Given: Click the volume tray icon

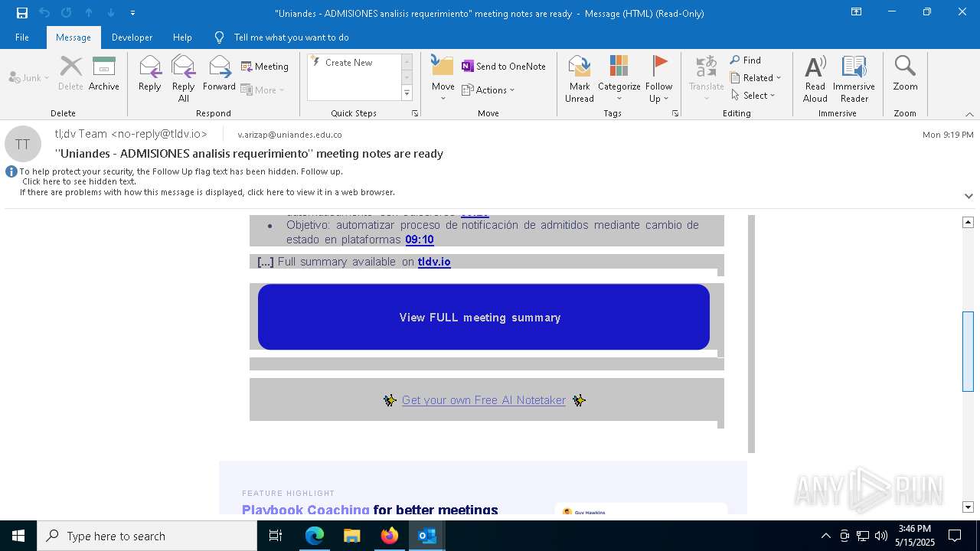Looking at the screenshot, I should pos(881,536).
